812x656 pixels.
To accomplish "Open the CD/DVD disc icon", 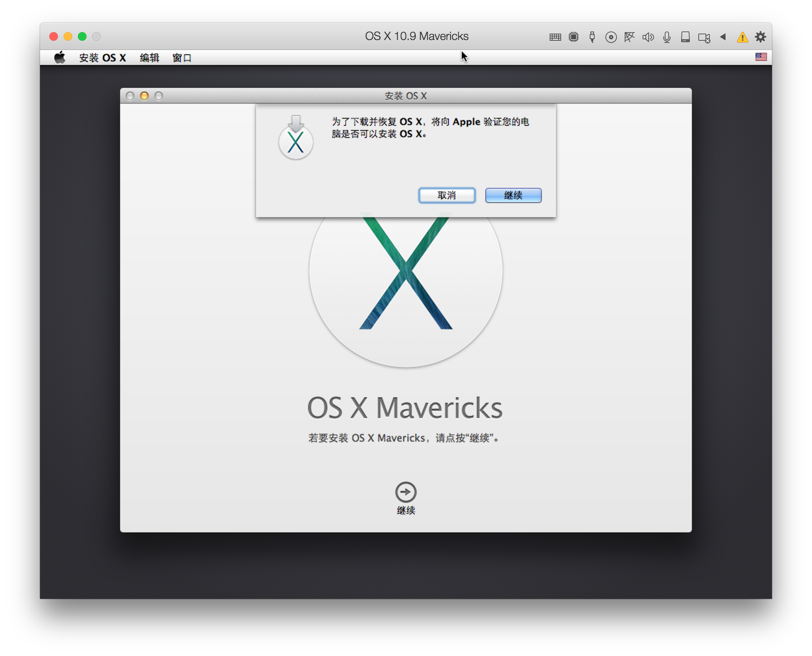I will [x=610, y=37].
